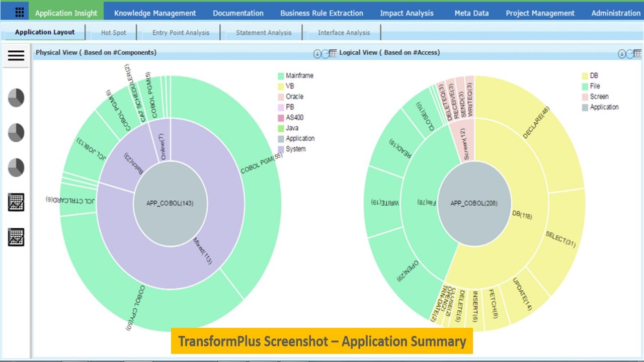This screenshot has width=644, height=362.
Task: Select the Application Layout sub-tab
Action: click(45, 32)
